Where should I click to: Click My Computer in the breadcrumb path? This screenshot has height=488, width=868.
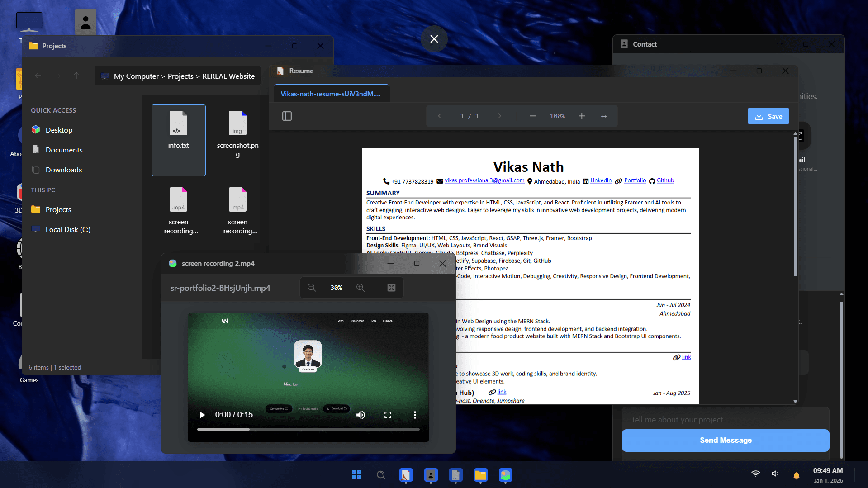pos(136,76)
